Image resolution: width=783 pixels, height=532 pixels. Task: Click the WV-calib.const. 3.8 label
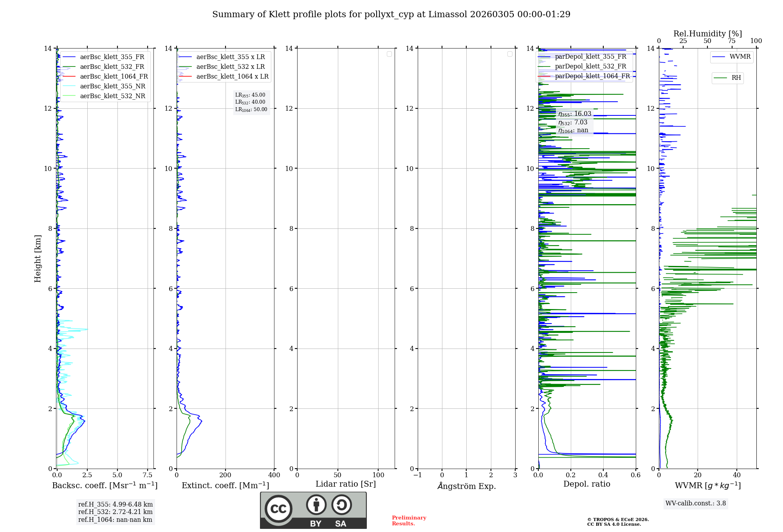pos(695,503)
